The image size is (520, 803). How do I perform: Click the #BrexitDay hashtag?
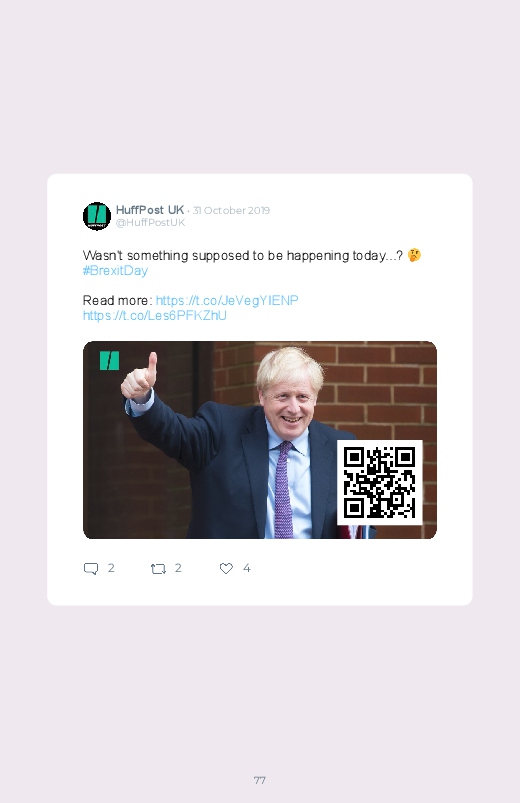click(115, 270)
